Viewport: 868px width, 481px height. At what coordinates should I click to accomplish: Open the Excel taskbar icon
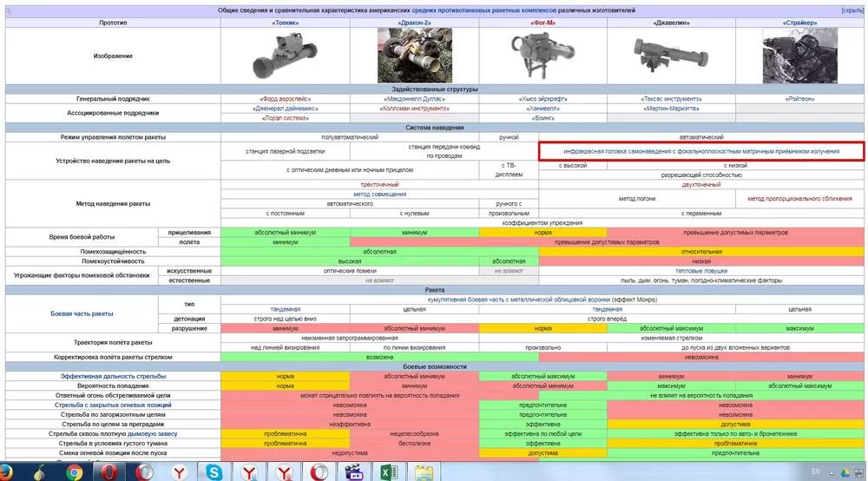389,472
